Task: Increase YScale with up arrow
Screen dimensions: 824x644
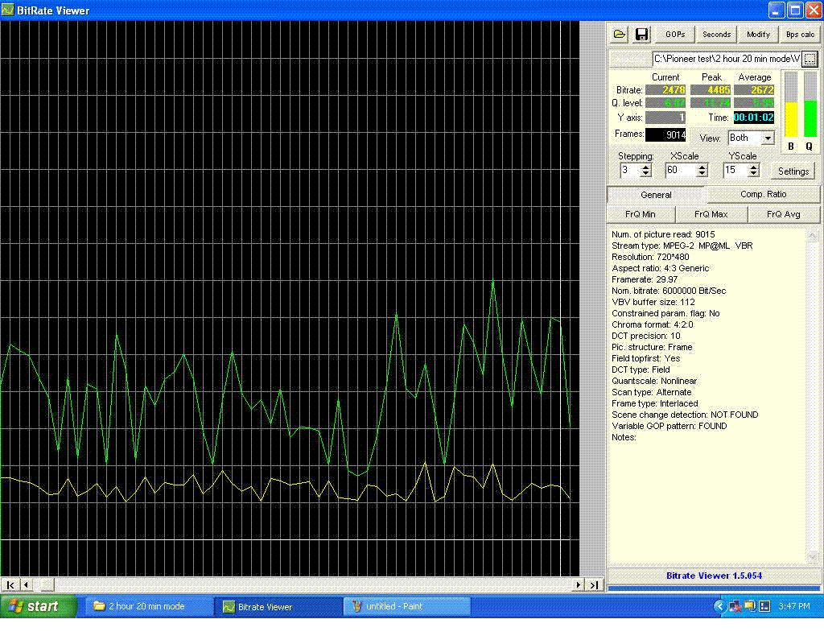Action: pyautogui.click(x=753, y=167)
